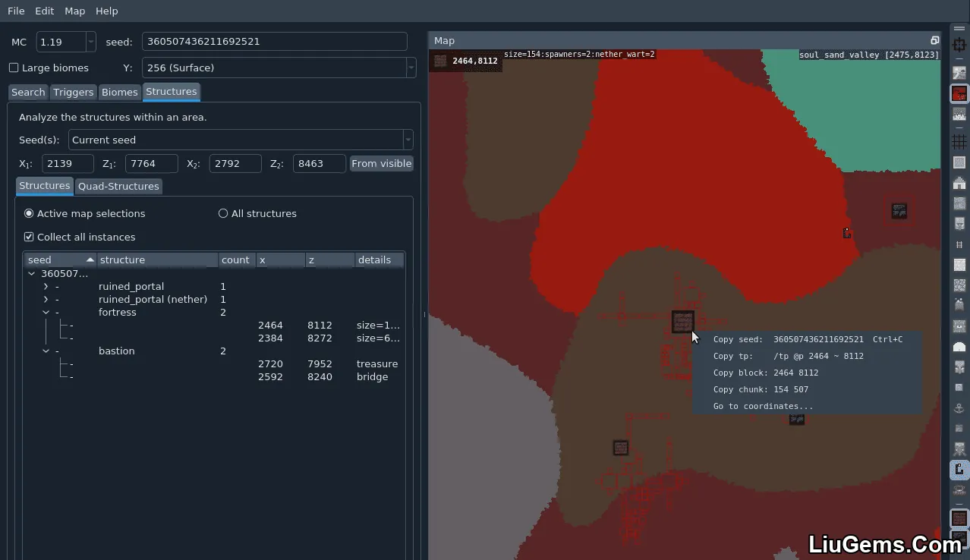Open the Quad-Structures sub-tab
This screenshot has height=560, width=970.
coord(118,186)
